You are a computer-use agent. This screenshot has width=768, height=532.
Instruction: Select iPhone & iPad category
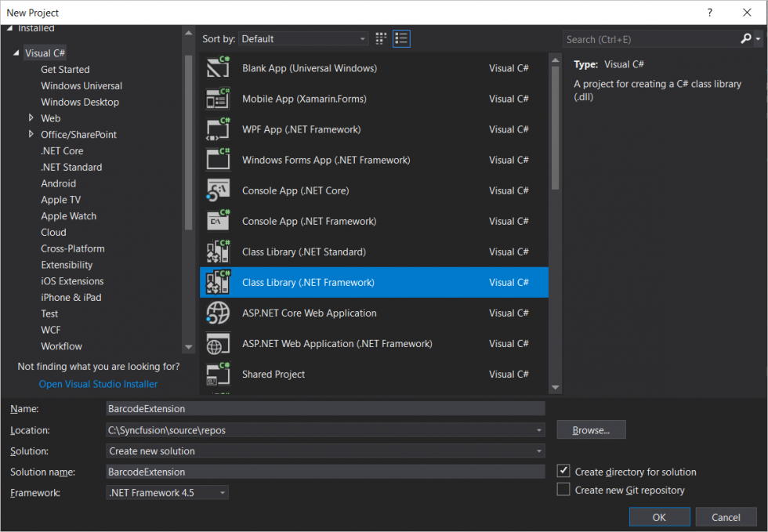[x=71, y=298]
